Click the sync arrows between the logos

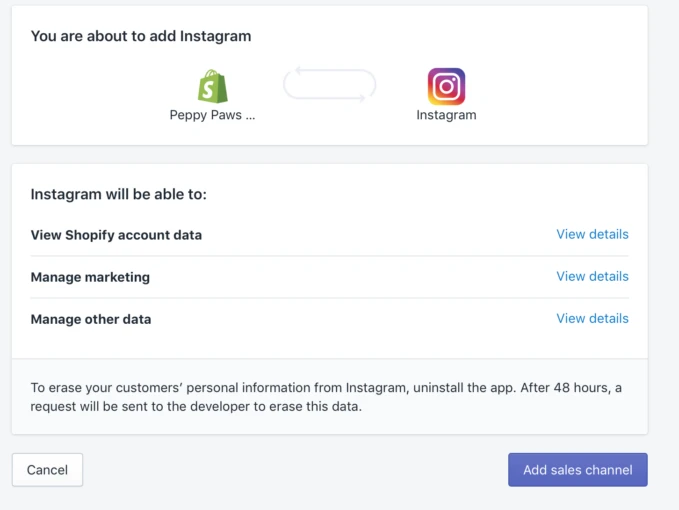click(x=329, y=84)
